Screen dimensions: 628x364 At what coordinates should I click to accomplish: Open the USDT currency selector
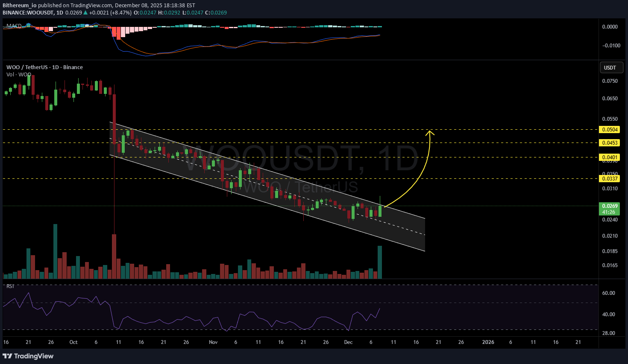[611, 67]
